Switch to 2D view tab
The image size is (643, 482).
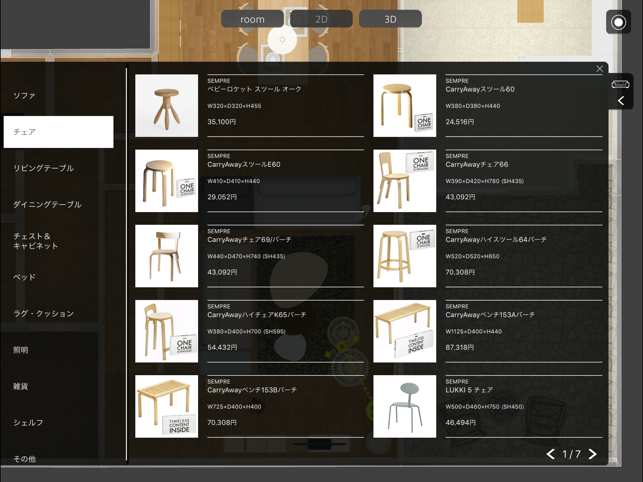[322, 19]
